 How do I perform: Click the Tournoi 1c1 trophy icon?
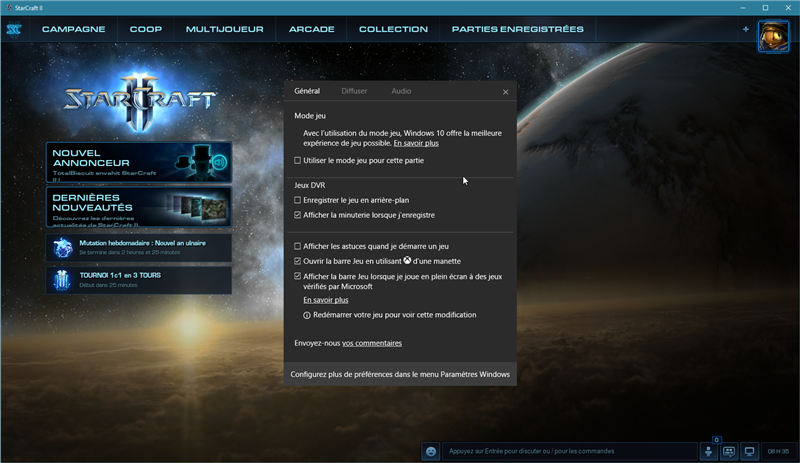click(x=62, y=280)
